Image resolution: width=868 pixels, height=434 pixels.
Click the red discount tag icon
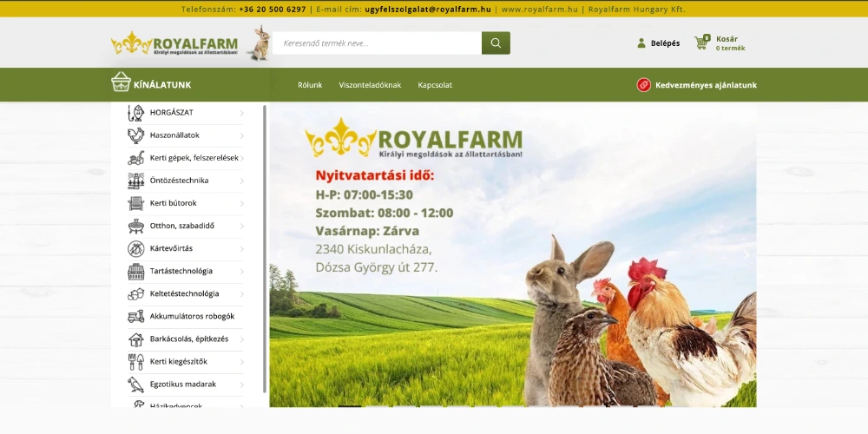pos(644,85)
